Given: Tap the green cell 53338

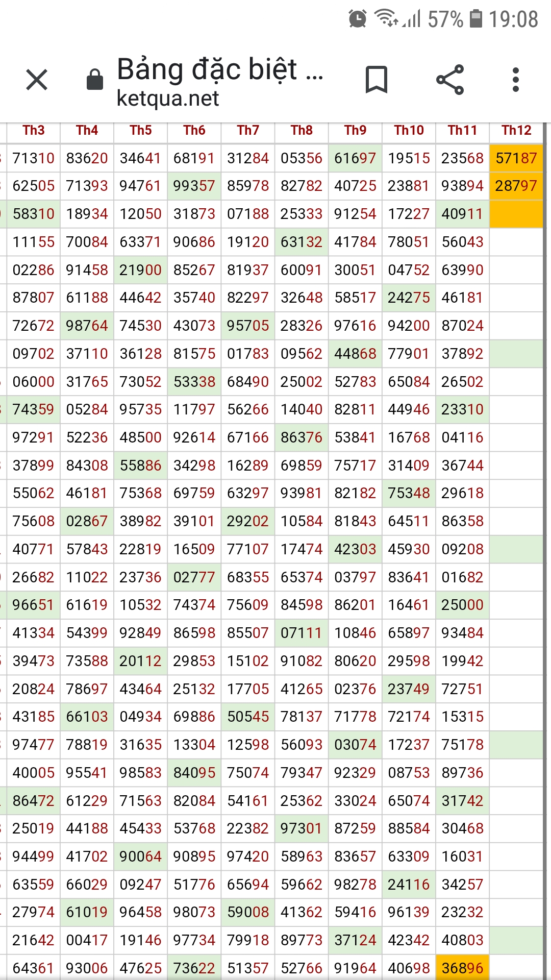Looking at the screenshot, I should click(194, 382).
